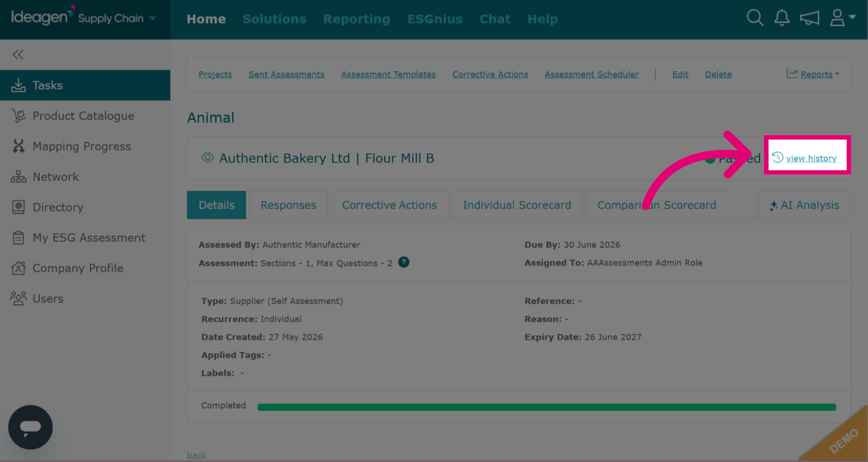
Task: Click the green Completed progress bar
Action: (x=547, y=407)
